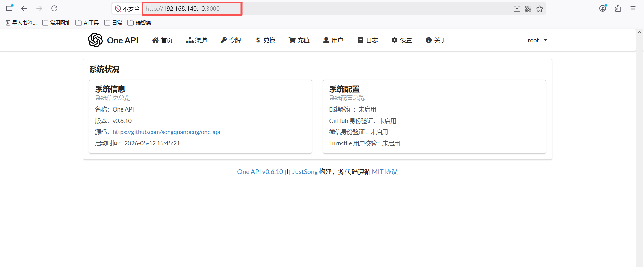The width and height of the screenshot is (644, 267).
Task: Click the One API v0.6.10 footer link
Action: (x=260, y=172)
